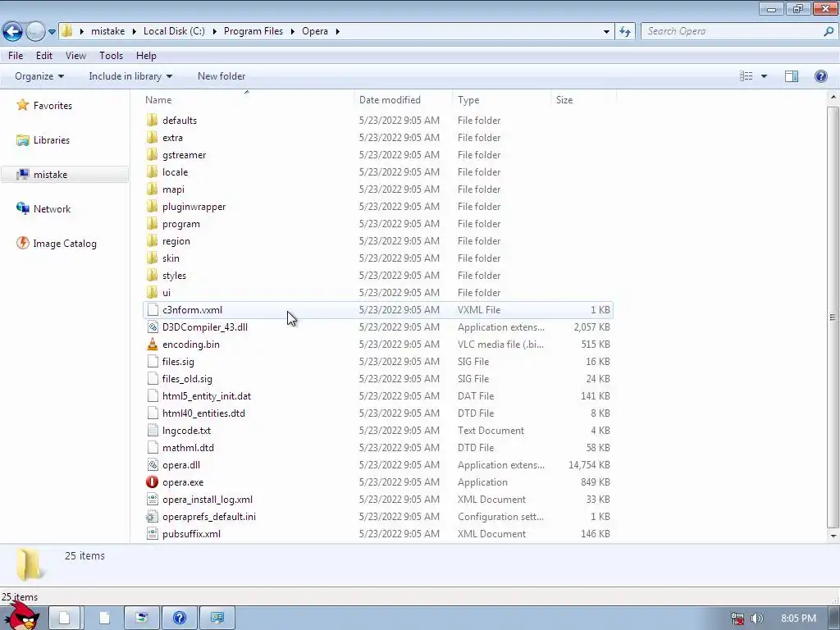Open the recent pages dropdown arrow

tap(52, 32)
